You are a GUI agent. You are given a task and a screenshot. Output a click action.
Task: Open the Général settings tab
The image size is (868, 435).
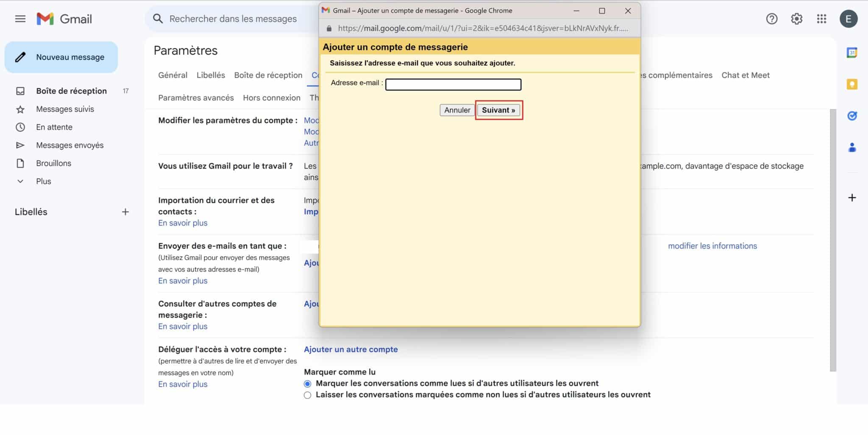[x=172, y=75]
